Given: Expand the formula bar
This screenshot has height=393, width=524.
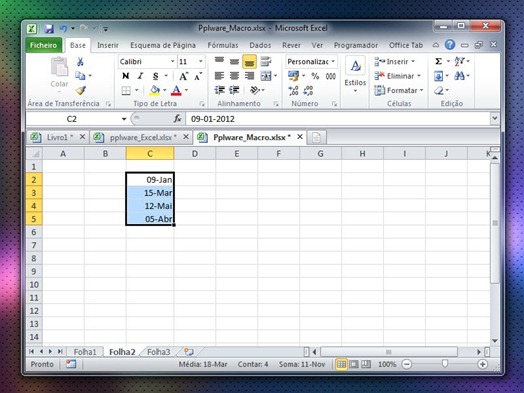Looking at the screenshot, I should pos(495,118).
